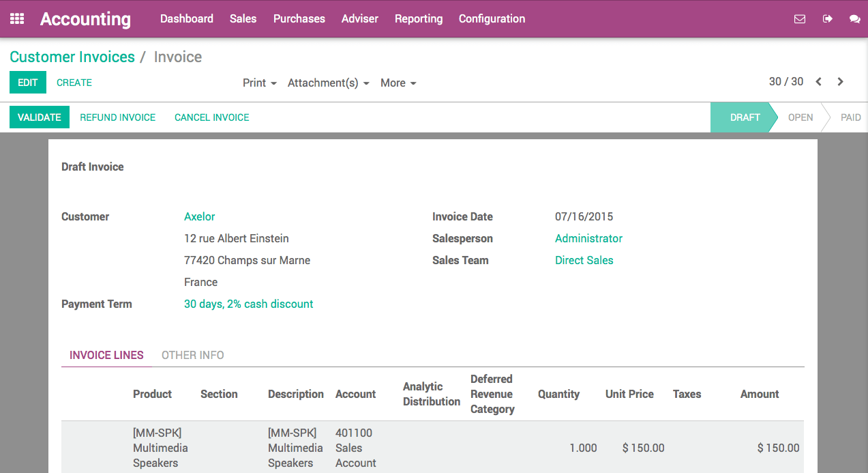
Task: Open the Axelor customer link
Action: 199,216
